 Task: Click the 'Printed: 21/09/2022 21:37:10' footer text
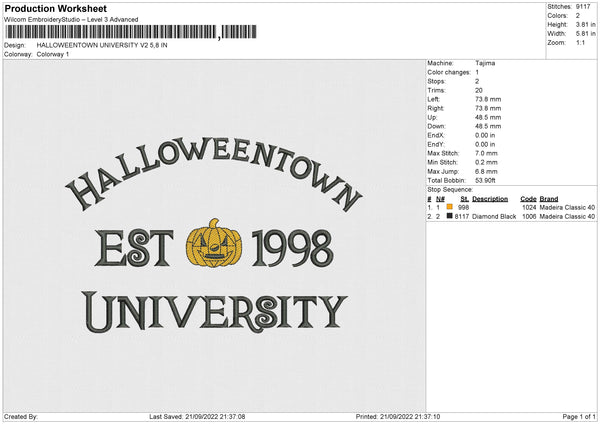[x=398, y=416]
